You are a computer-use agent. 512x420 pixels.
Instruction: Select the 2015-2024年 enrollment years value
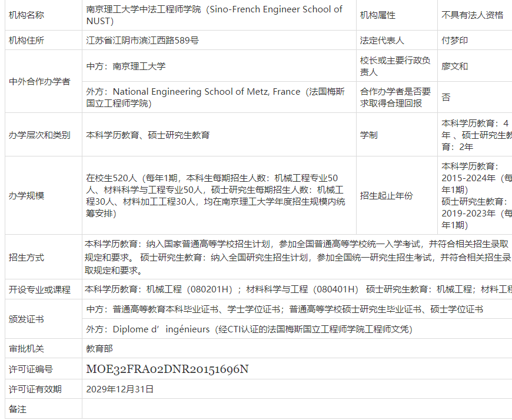click(x=477, y=196)
